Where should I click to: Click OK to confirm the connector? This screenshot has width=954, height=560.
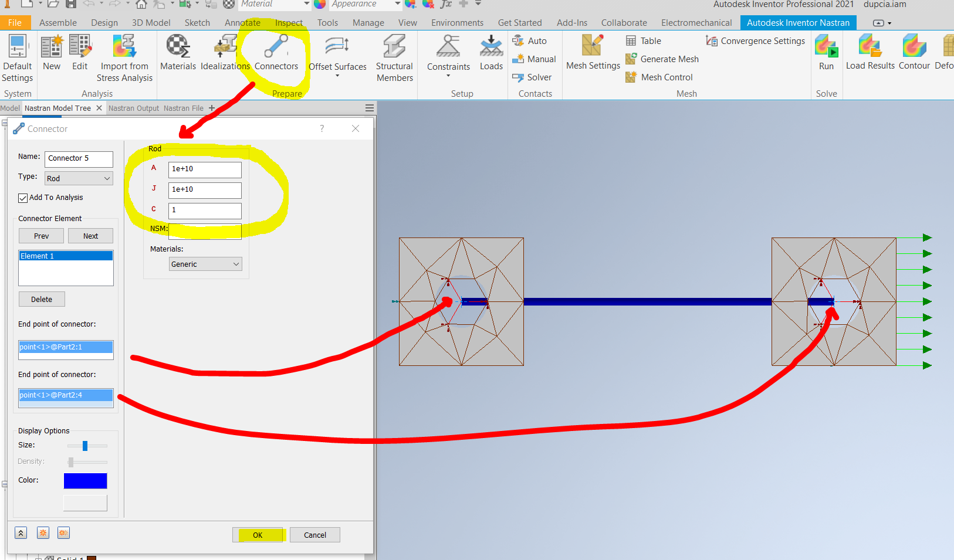tap(258, 534)
